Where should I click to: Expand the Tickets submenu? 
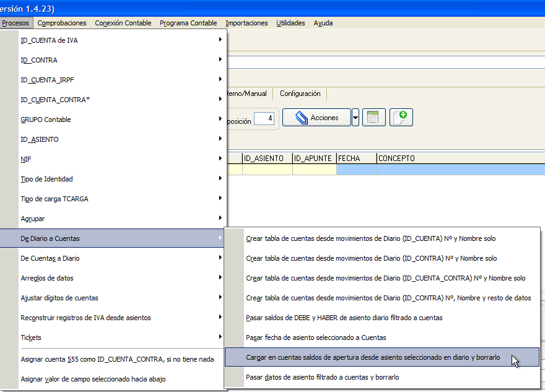pyautogui.click(x=113, y=338)
